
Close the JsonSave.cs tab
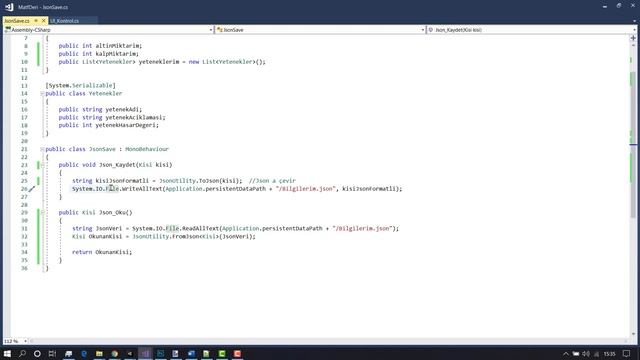44,20
